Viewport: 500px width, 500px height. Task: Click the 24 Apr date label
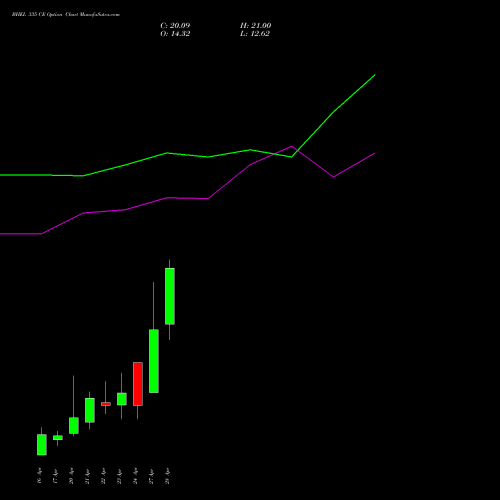pos(135,476)
